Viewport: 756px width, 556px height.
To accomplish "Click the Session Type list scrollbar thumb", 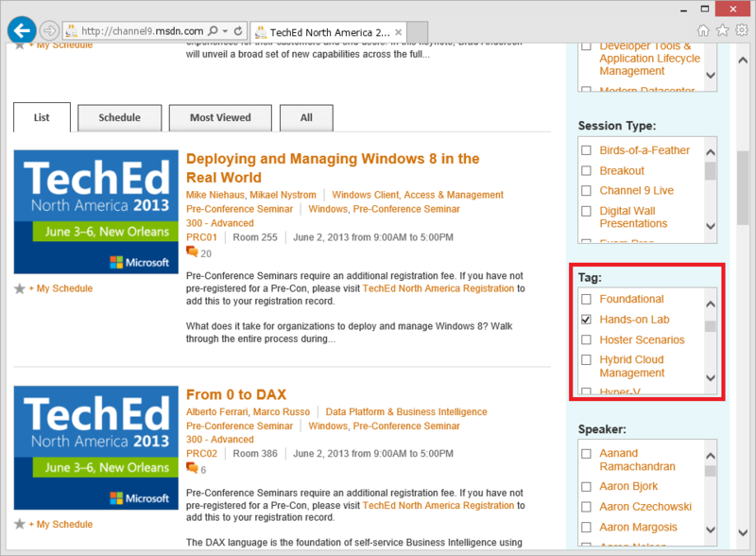I will tap(711, 171).
